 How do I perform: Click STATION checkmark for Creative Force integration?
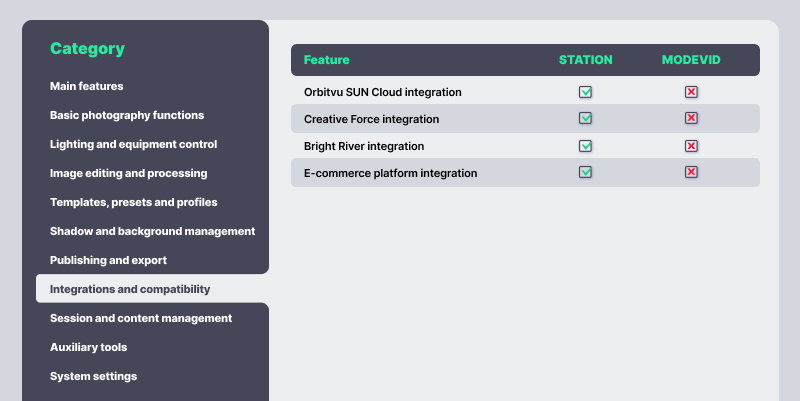[586, 119]
